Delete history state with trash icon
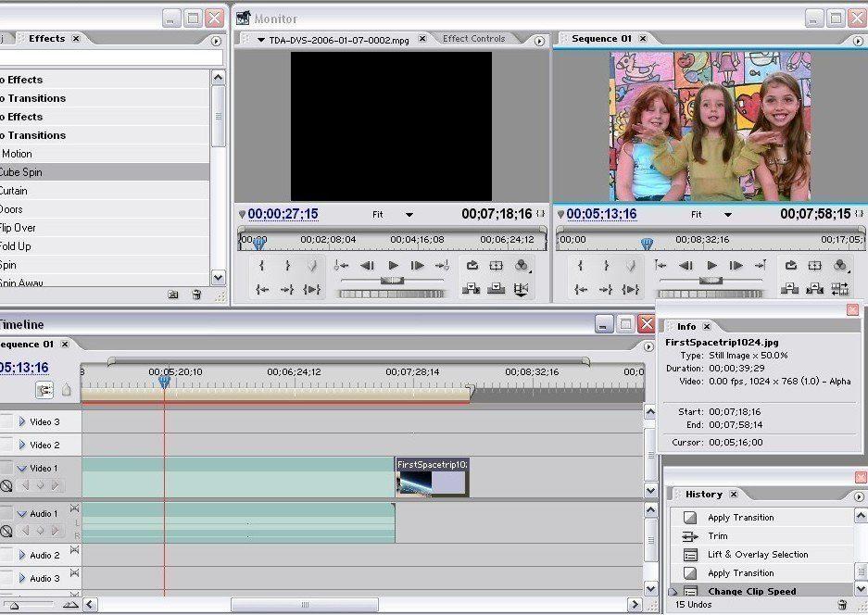Screen dimensions: 868x615 [841, 605]
